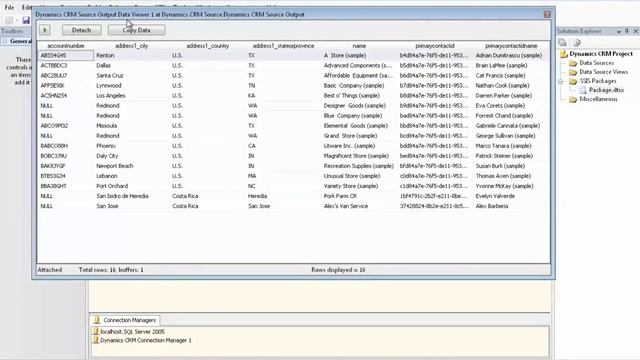Image resolution: width=640 pixels, height=360 pixels.
Task: Click the accountnumber column header
Action: click(66, 46)
